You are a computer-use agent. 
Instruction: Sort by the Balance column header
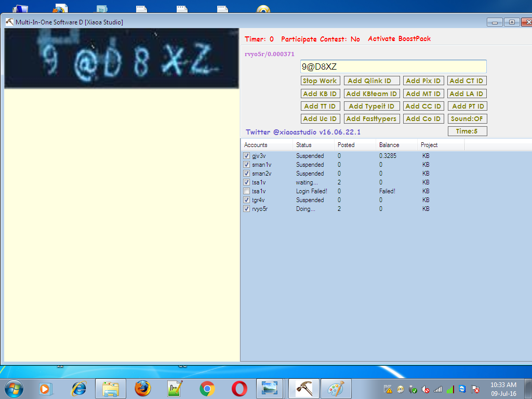[x=396, y=145]
